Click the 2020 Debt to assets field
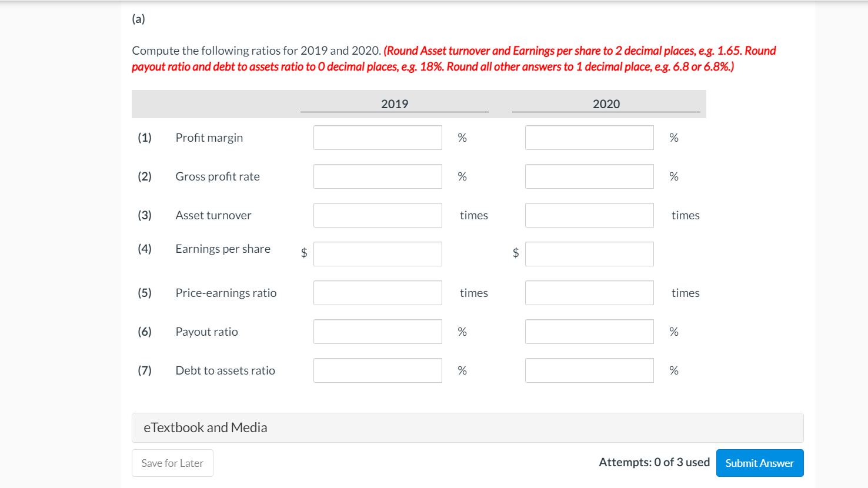The image size is (868, 488). [589, 370]
